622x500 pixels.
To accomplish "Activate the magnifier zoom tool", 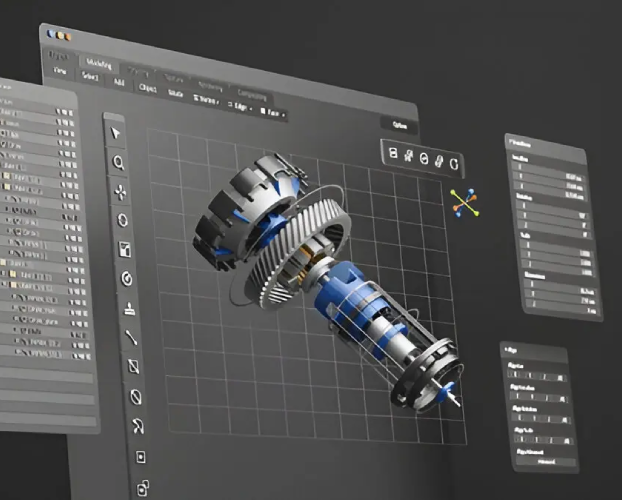I will click(118, 162).
